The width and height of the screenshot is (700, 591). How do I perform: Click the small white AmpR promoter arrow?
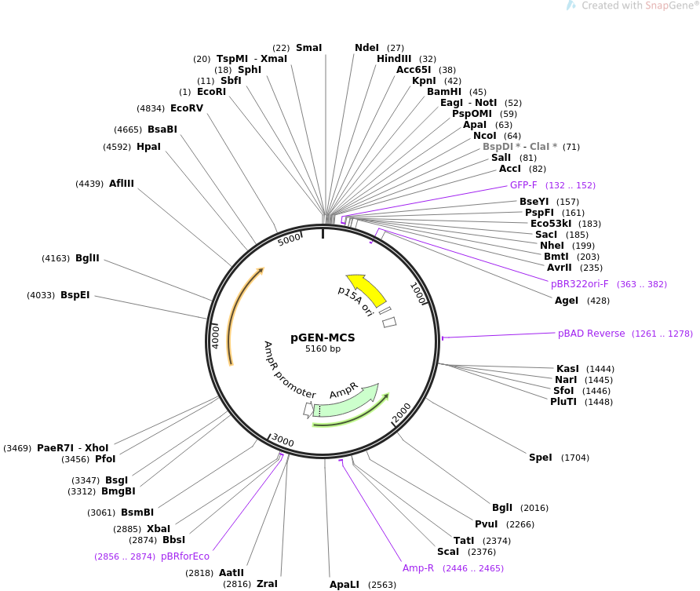(x=308, y=410)
